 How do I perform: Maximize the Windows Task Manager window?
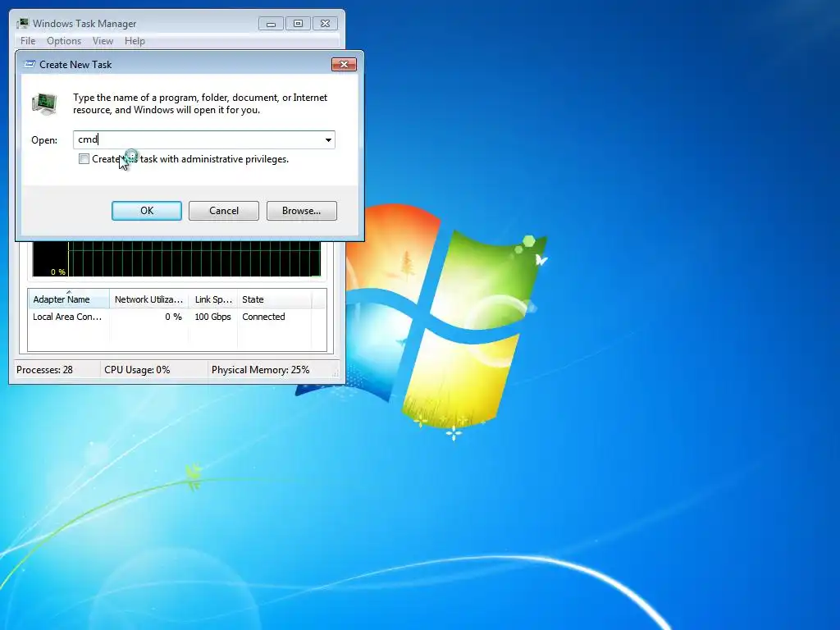(298, 24)
